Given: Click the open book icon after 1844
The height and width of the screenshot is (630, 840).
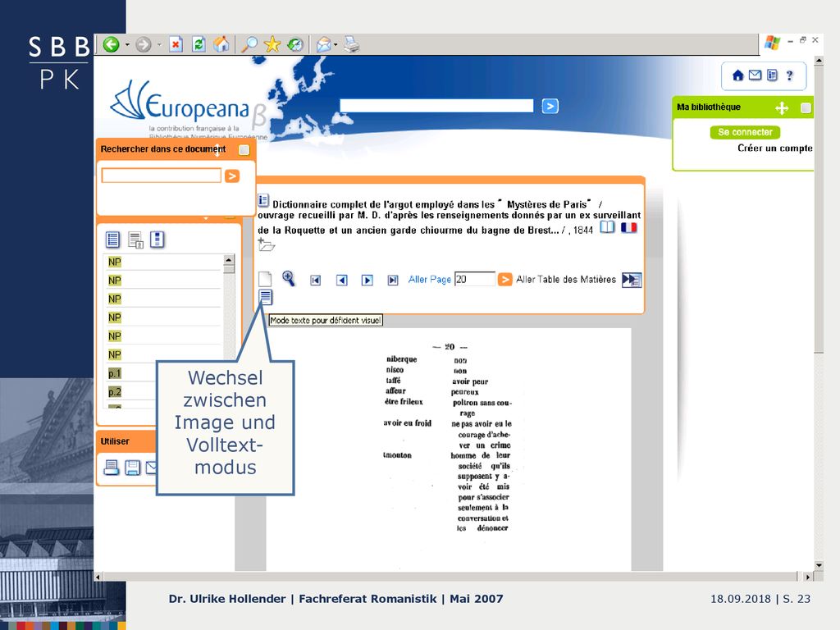Looking at the screenshot, I should [x=607, y=227].
